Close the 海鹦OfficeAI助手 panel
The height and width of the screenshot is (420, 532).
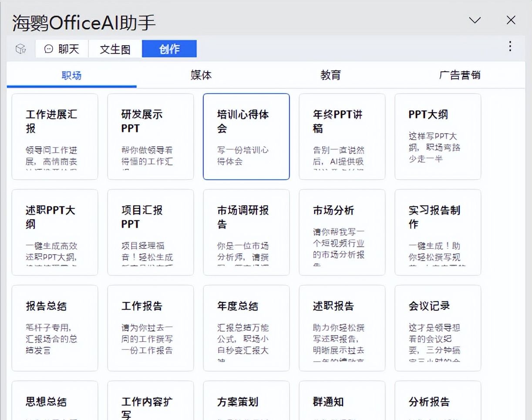[511, 20]
